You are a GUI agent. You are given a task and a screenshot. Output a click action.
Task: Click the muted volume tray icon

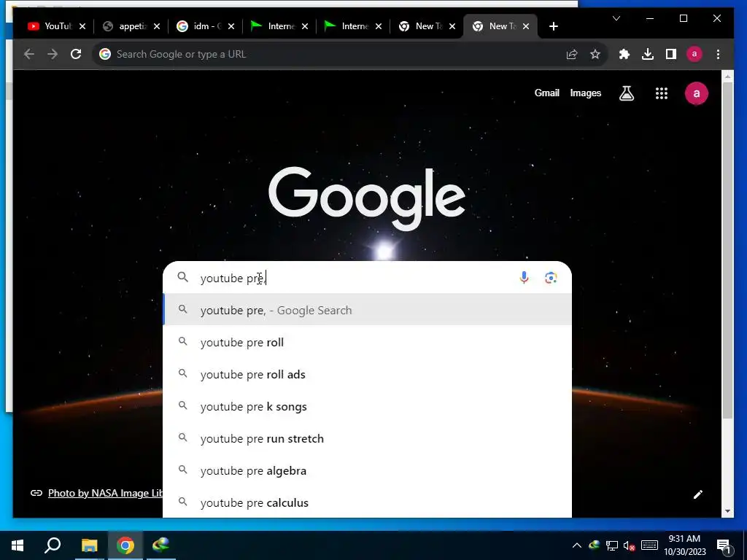click(629, 545)
